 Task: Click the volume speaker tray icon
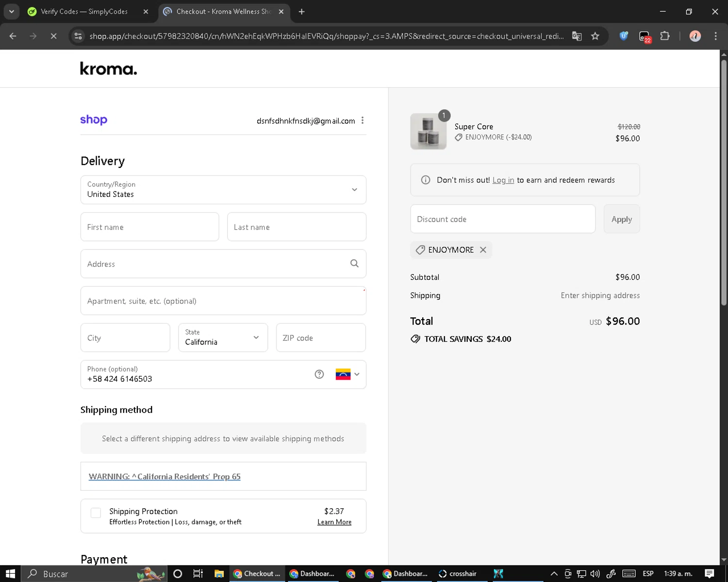point(595,574)
